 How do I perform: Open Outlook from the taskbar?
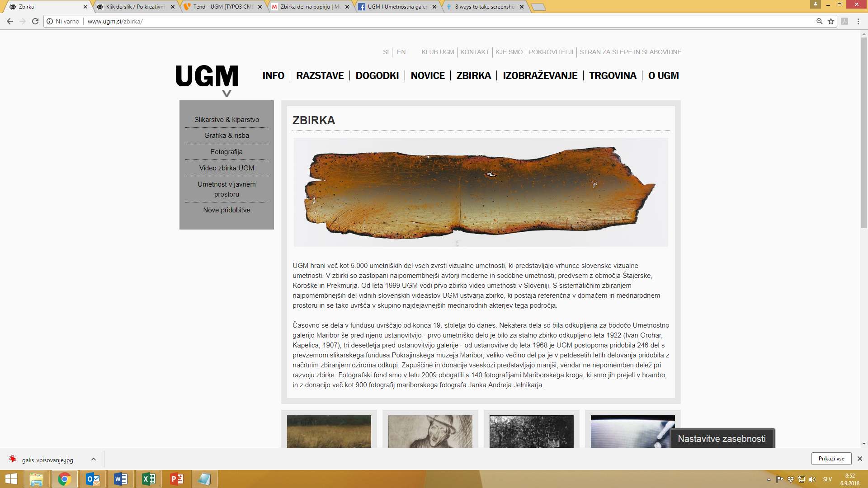pos(93,479)
